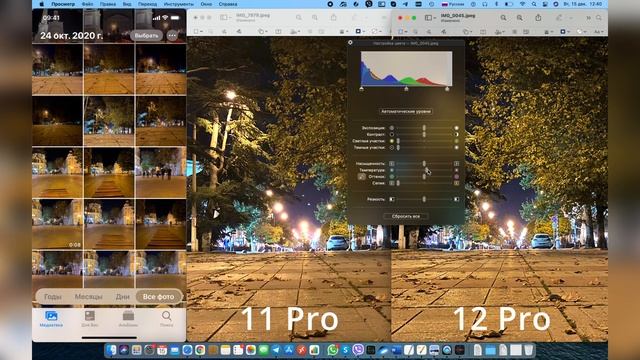Image resolution: width=640 pixels, height=360 pixels.
Task: Open the Help menu
Action: pos(228,4)
